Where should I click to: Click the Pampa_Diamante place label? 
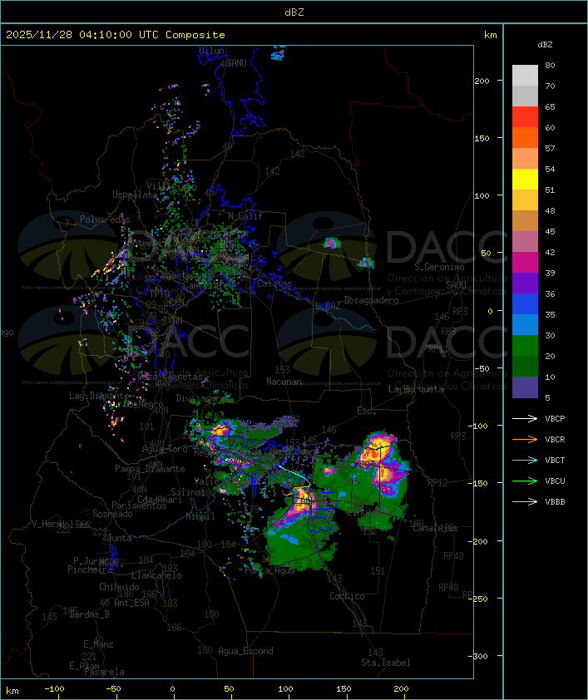pos(150,469)
